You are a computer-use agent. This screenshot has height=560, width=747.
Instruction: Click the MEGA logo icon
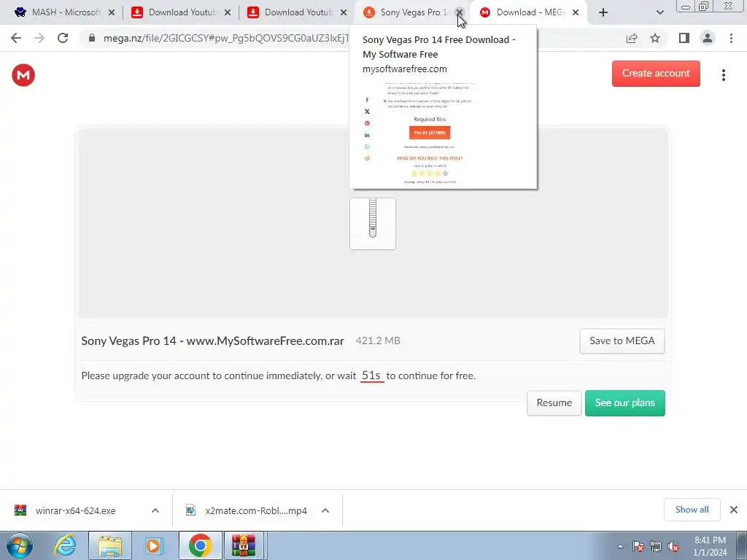23,75
